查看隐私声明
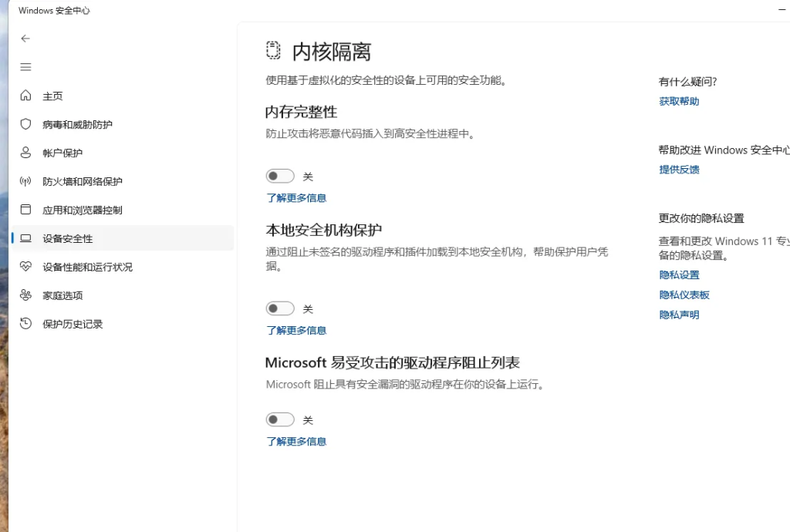The image size is (790, 532). pos(679,315)
